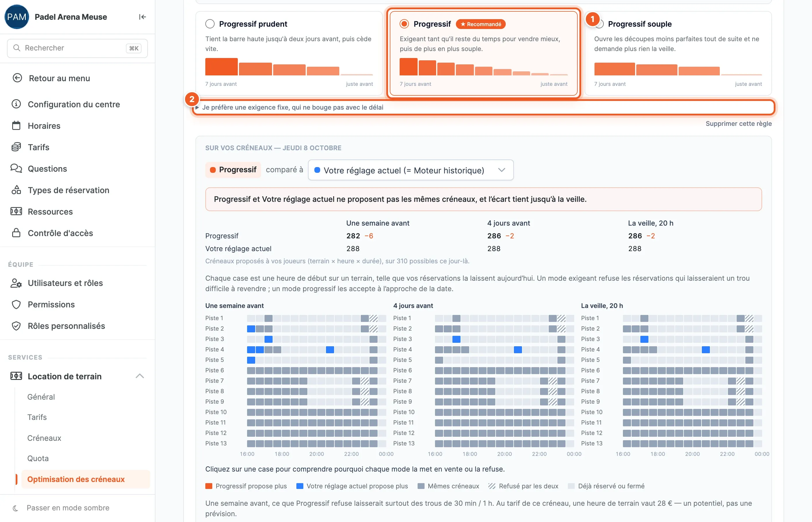
Task: Focus the Rechercher search field
Action: click(x=77, y=48)
